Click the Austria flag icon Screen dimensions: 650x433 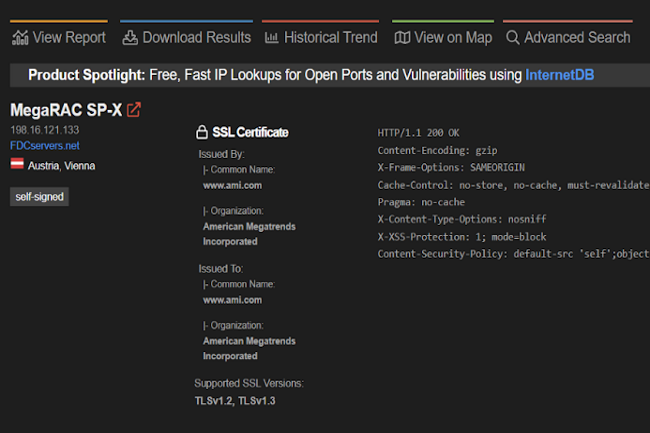pos(17,166)
